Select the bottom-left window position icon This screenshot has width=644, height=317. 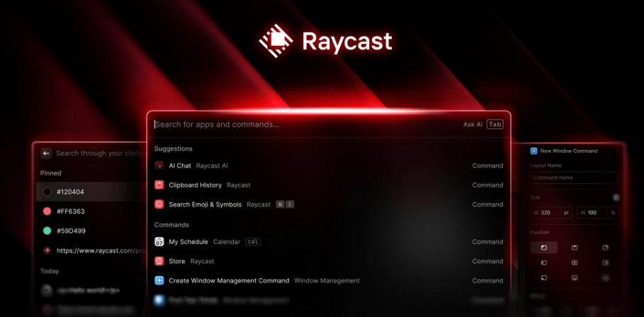pyautogui.click(x=544, y=277)
